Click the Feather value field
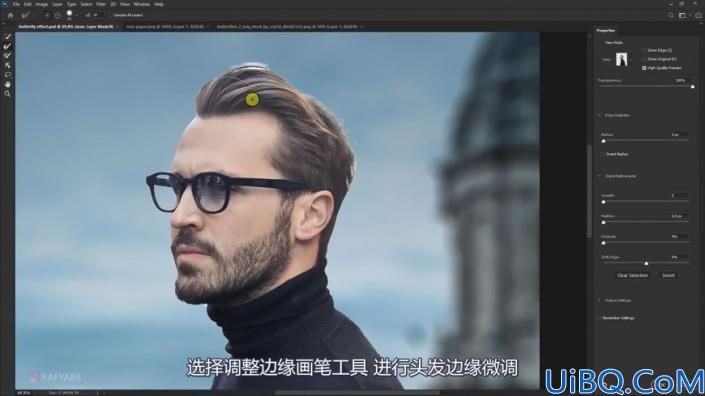 click(x=678, y=216)
